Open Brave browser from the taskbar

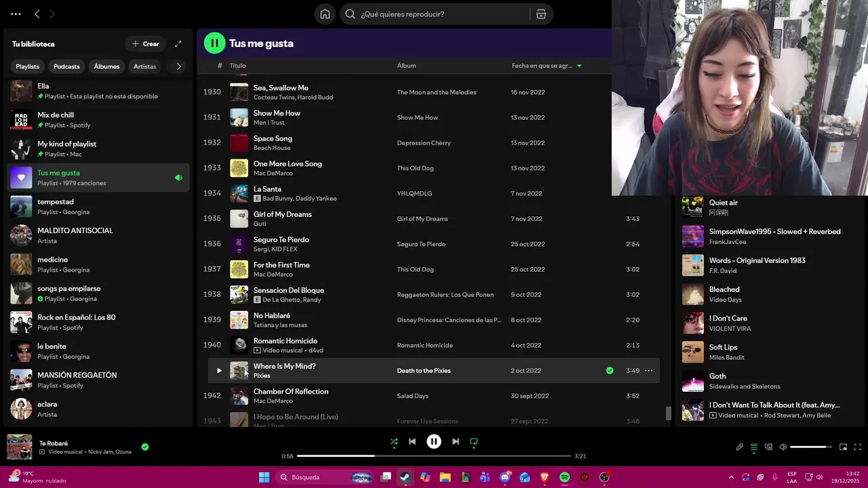tap(545, 477)
